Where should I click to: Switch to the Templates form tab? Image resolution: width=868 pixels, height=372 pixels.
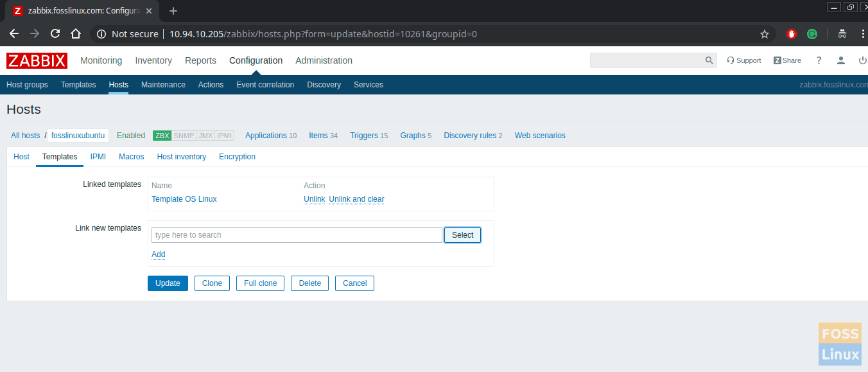[x=60, y=157]
